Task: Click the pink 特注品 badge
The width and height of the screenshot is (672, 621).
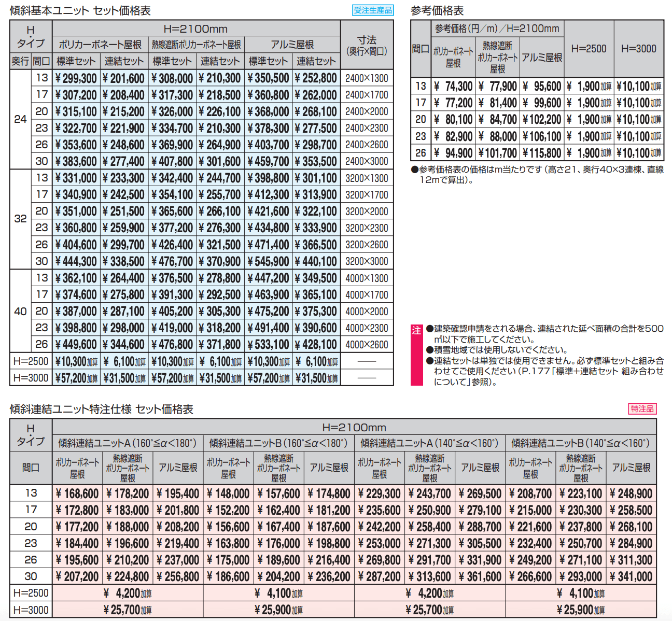Action: coord(642,409)
